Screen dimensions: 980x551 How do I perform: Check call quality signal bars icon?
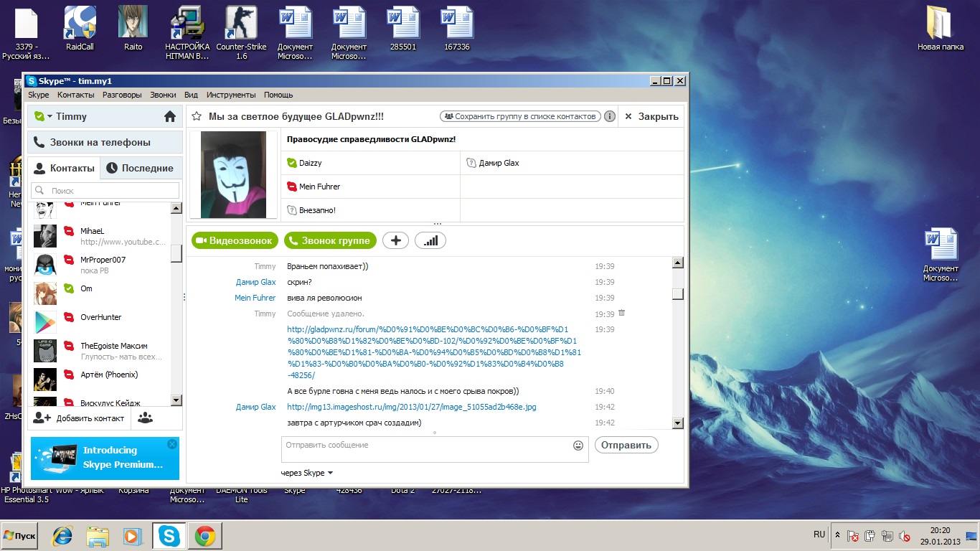[x=430, y=240]
